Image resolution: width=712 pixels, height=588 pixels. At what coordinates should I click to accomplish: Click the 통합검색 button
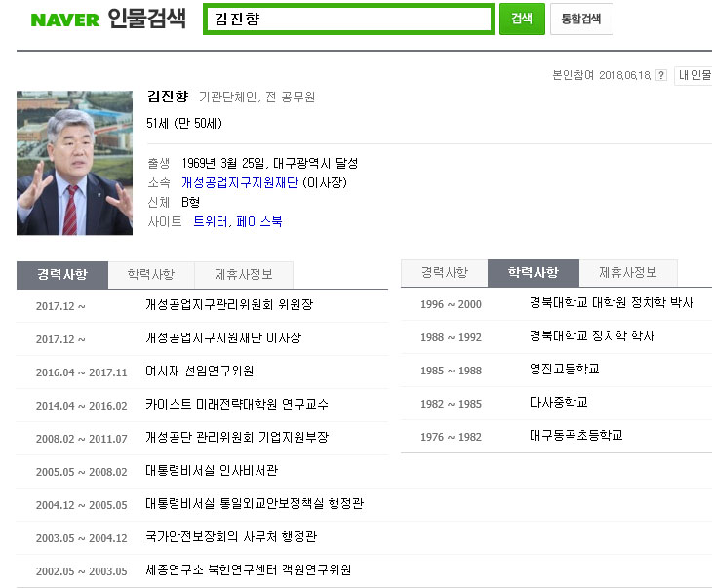coord(581,19)
